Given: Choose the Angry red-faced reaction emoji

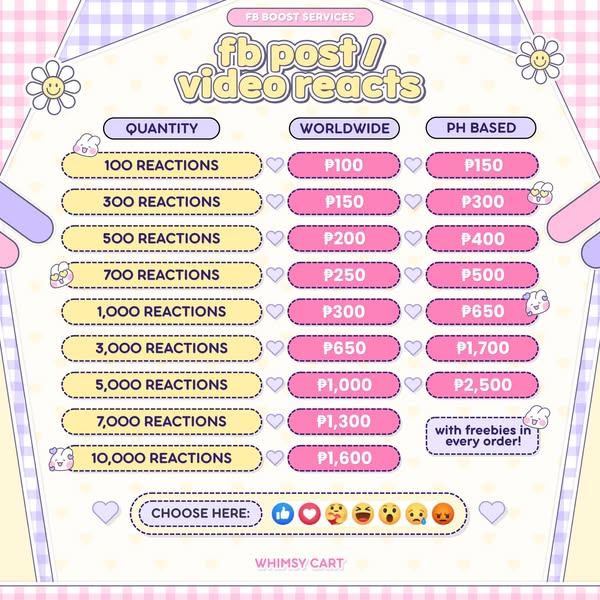Looking at the screenshot, I should pyautogui.click(x=443, y=514).
